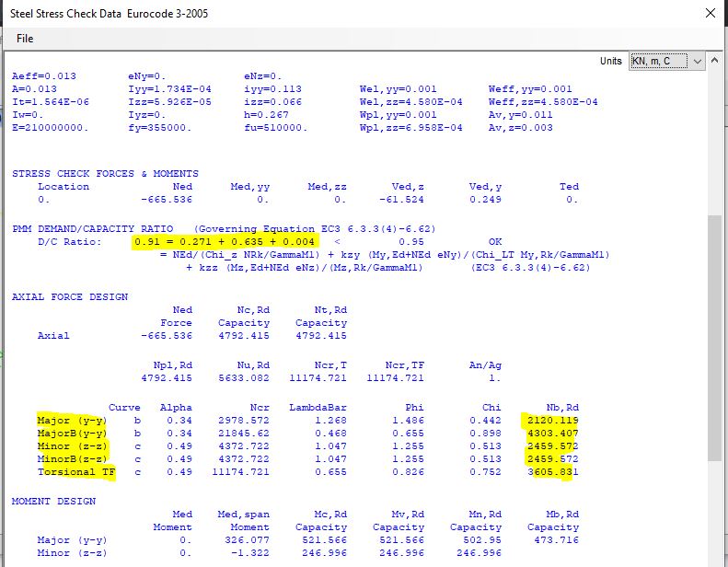Click the E=210000000. property text
This screenshot has width=728, height=567.
coord(50,128)
